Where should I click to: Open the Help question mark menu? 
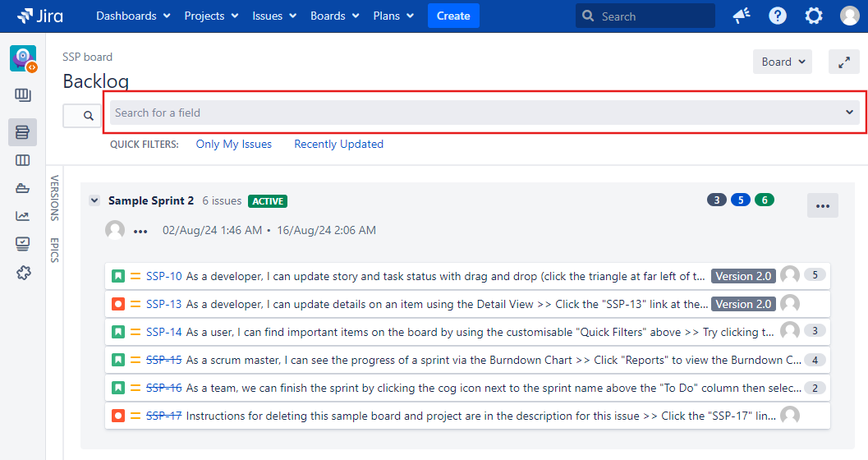tap(778, 16)
